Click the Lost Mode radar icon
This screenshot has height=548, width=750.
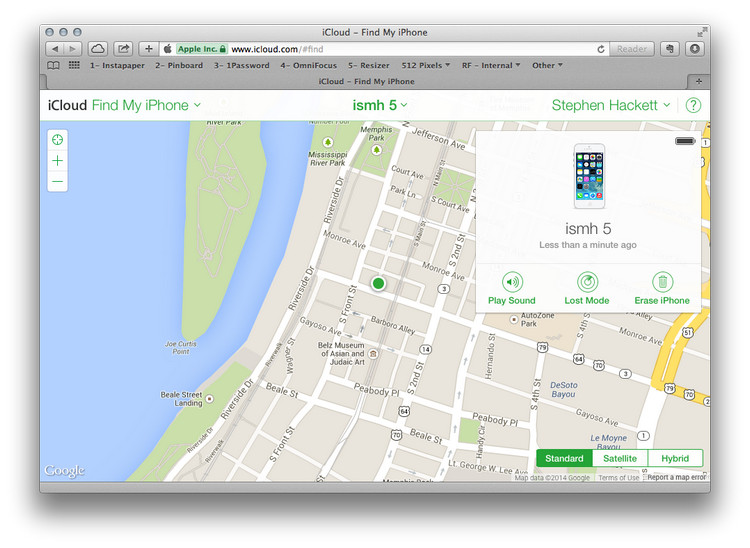click(x=587, y=282)
